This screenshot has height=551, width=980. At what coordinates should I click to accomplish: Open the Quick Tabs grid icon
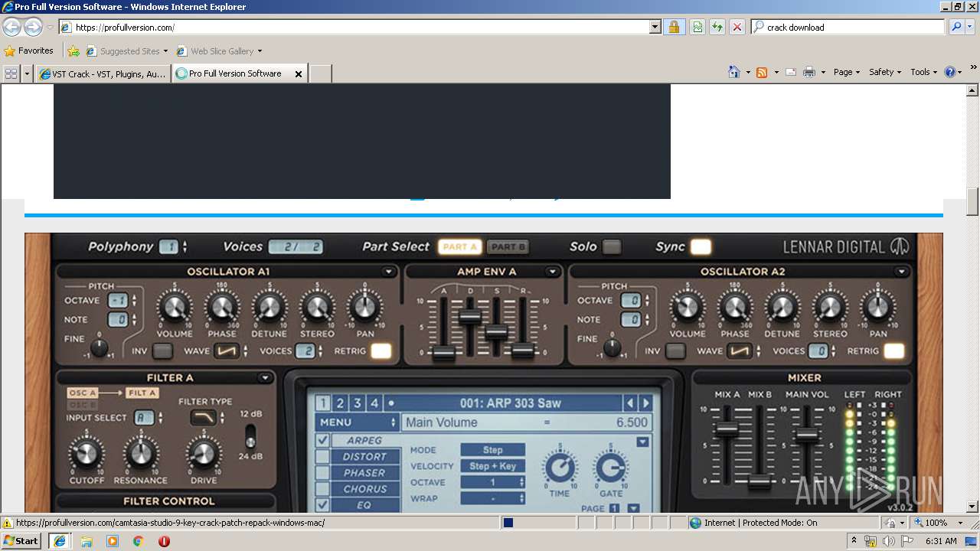[x=11, y=73]
